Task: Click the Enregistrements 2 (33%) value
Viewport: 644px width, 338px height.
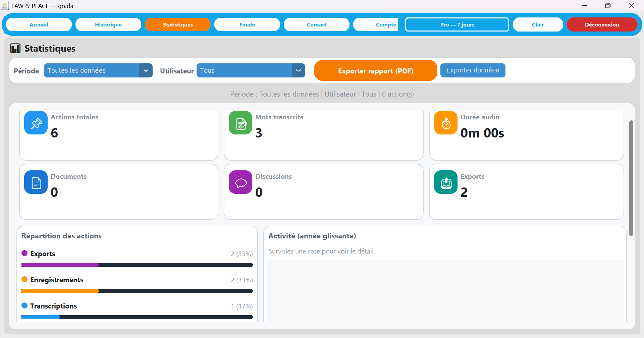Action: pyautogui.click(x=242, y=280)
